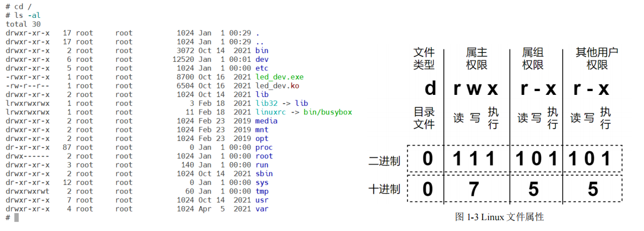Click the 'bin/busybox' link target
This screenshot has width=644, height=231.
pyautogui.click(x=328, y=112)
